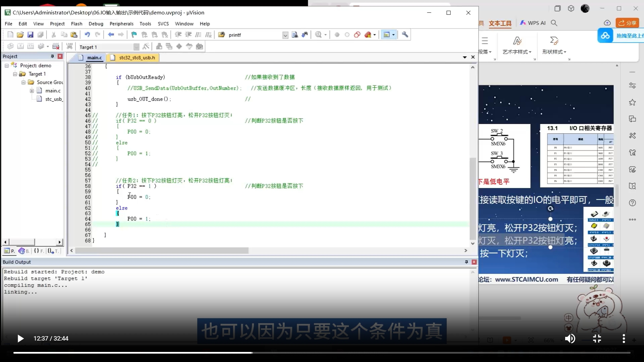The height and width of the screenshot is (362, 644).
Task: Pin the Project panel
Action: pyautogui.click(x=52, y=56)
